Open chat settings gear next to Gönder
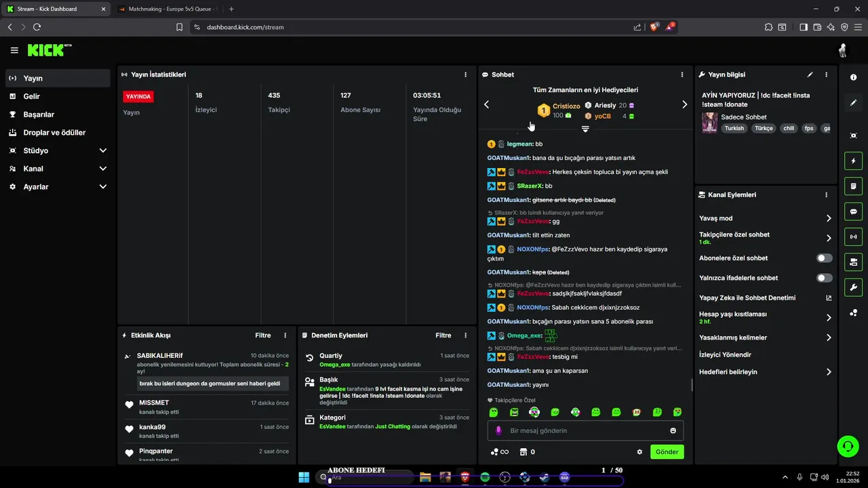 pyautogui.click(x=639, y=452)
